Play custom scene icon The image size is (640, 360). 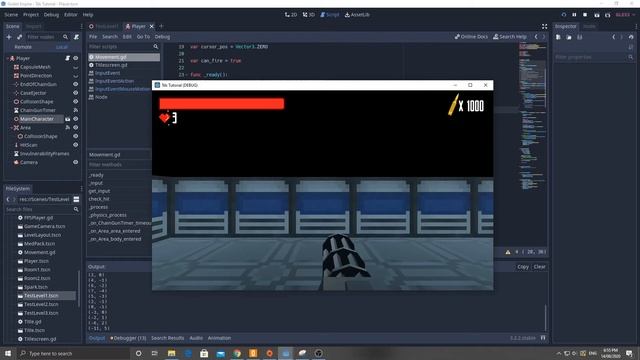point(607,15)
